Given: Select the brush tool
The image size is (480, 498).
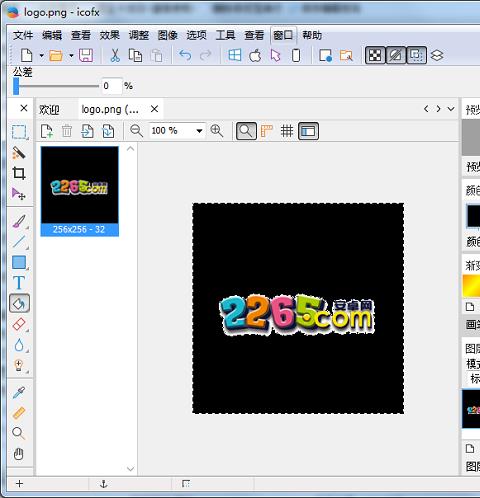Looking at the screenshot, I should pos(19,221).
